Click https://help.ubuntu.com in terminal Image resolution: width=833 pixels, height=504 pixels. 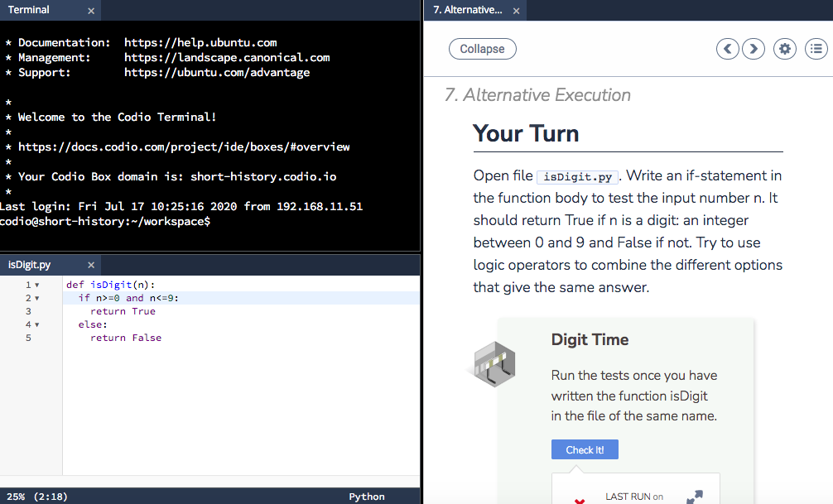(x=200, y=42)
